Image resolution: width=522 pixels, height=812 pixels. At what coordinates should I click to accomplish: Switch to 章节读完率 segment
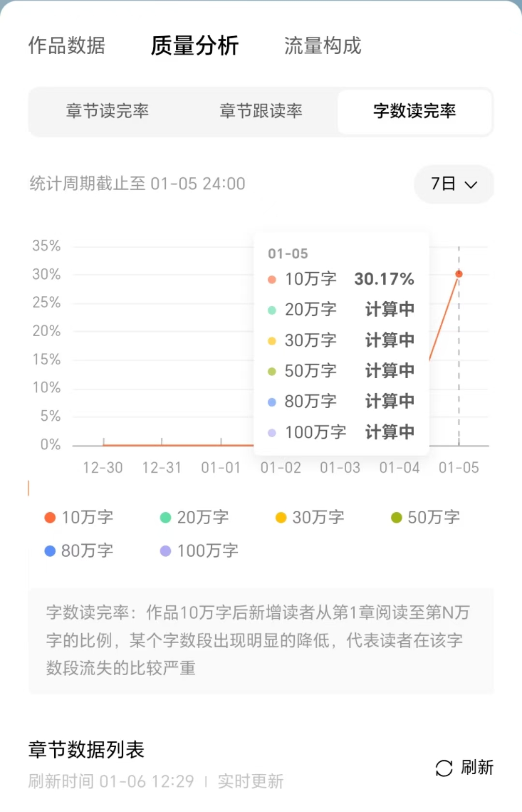click(107, 111)
